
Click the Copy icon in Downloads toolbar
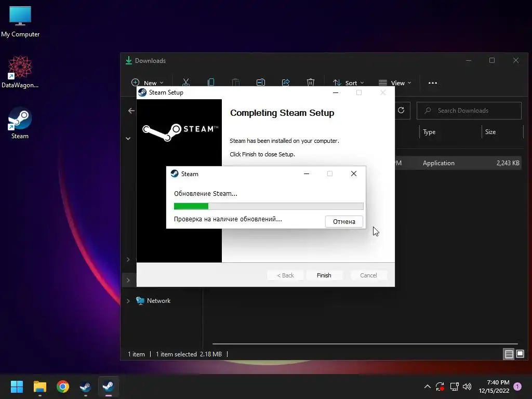pos(211,83)
